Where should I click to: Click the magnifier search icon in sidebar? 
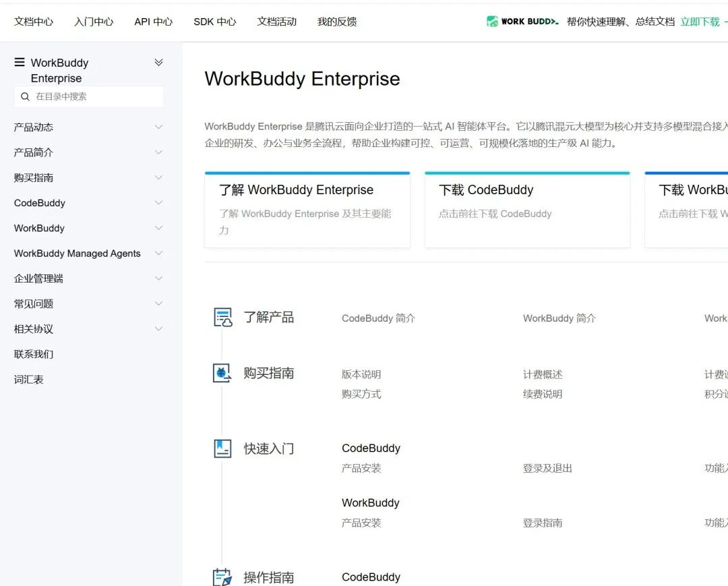(26, 96)
